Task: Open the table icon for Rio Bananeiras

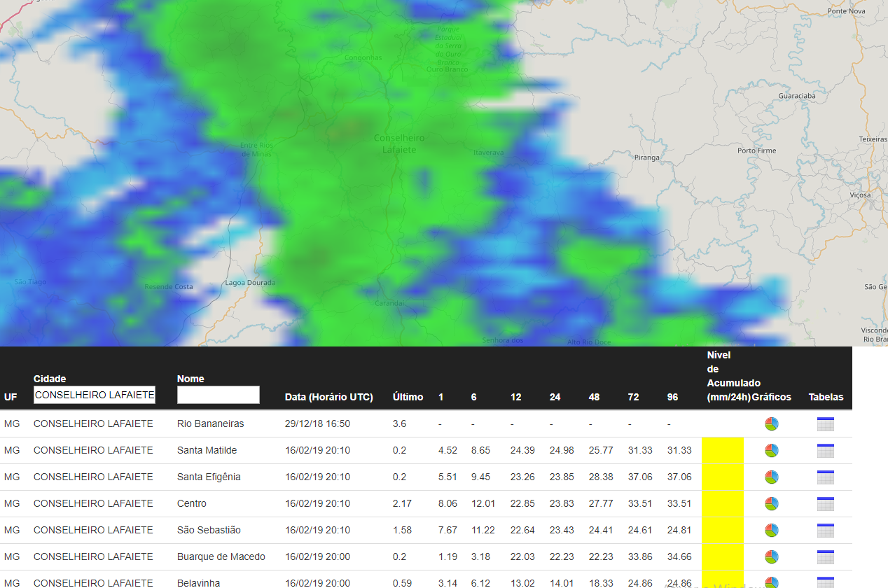Action: tap(825, 424)
